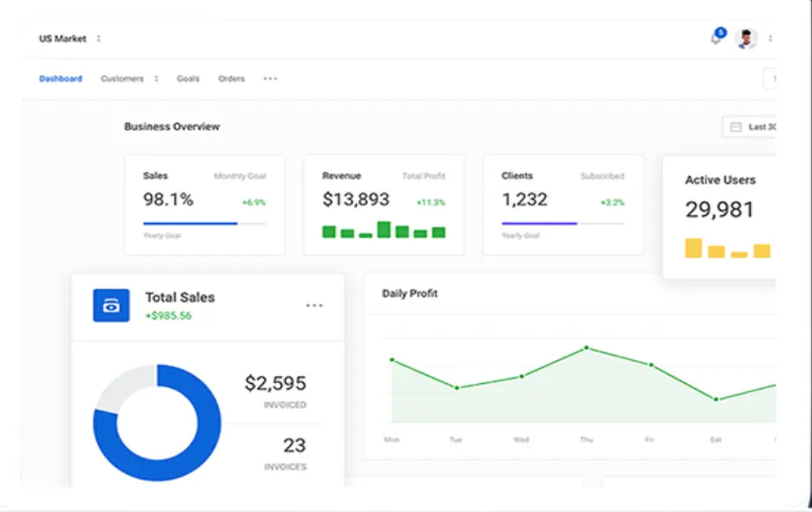
Task: Click the Revenue green bar chart
Action: pos(383,230)
